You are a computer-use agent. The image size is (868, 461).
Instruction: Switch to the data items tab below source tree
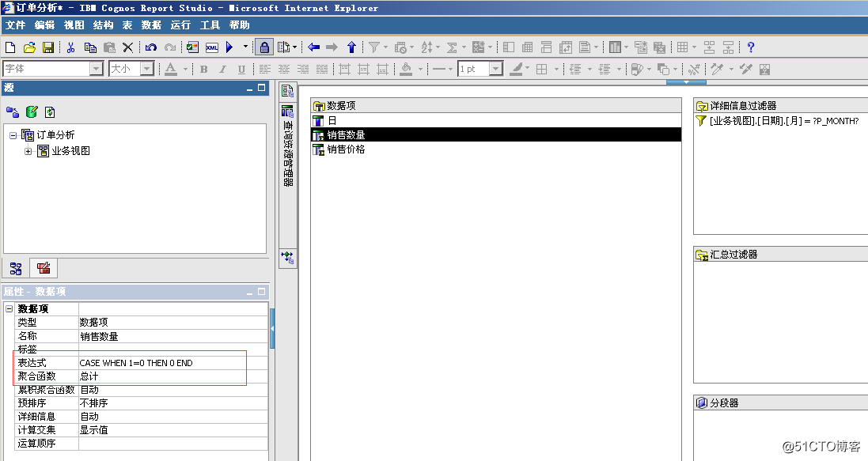point(16,268)
